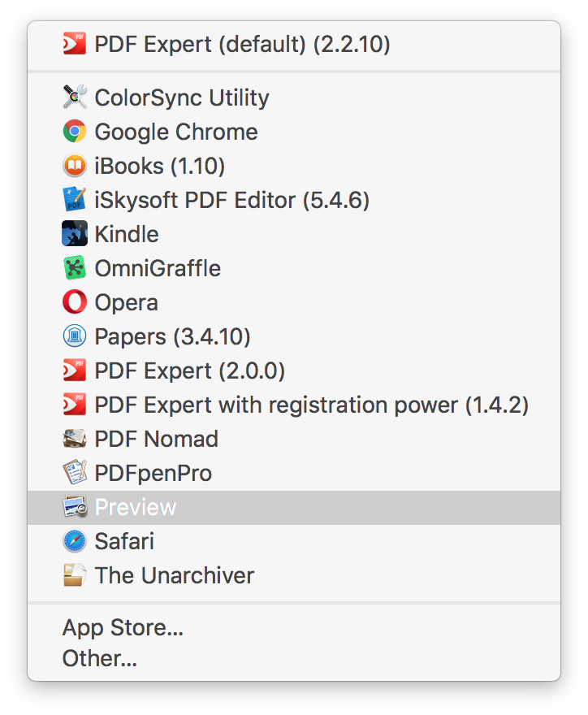The width and height of the screenshot is (588, 715).
Task: Pick iBooks (1.10) from the list
Action: click(x=294, y=166)
